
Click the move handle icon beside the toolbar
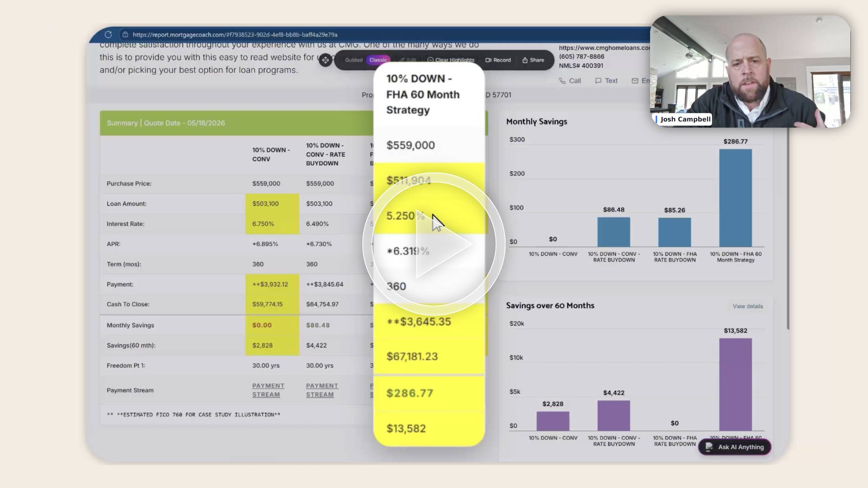click(x=325, y=60)
